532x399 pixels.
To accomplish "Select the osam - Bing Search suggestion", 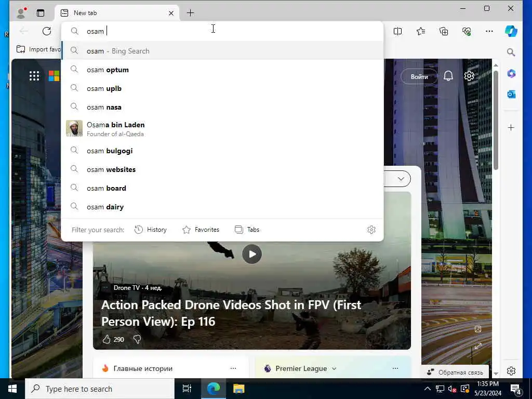I will click(x=222, y=51).
